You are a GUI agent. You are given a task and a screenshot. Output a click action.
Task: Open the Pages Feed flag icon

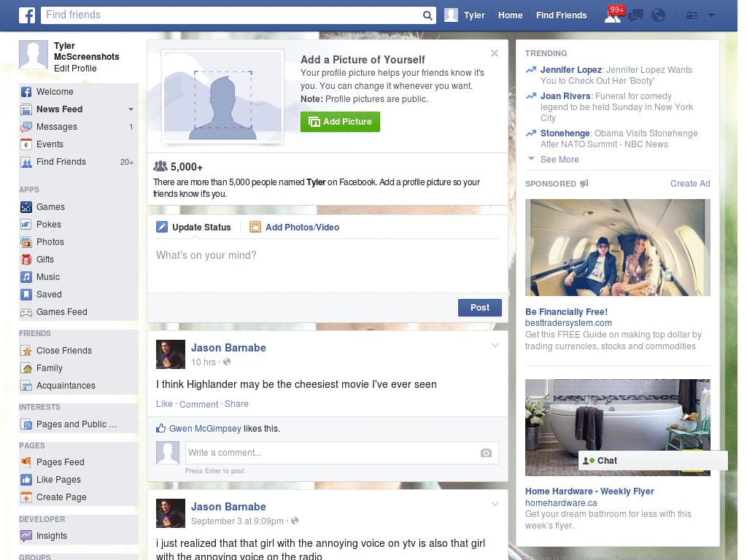pyautogui.click(x=26, y=462)
